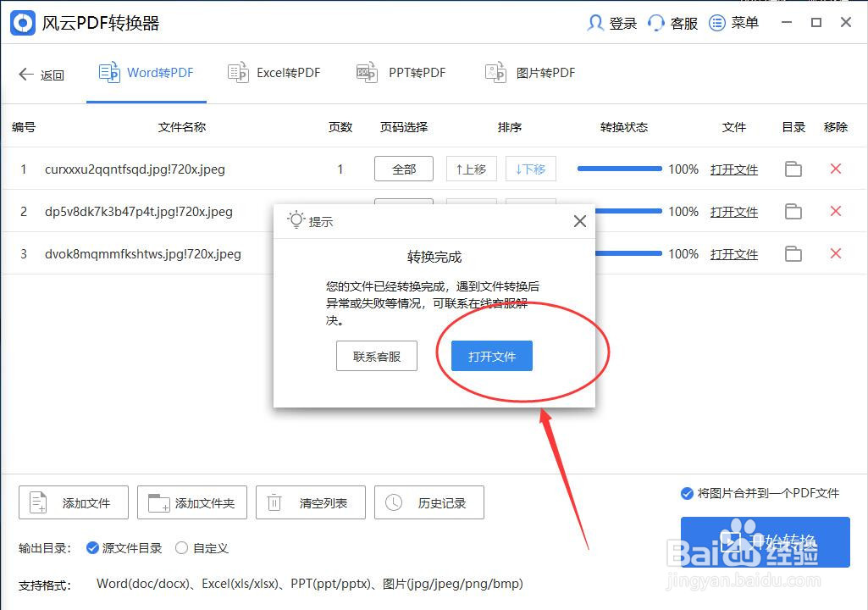
Task: Go back using the 返回 arrow
Action: click(x=41, y=75)
